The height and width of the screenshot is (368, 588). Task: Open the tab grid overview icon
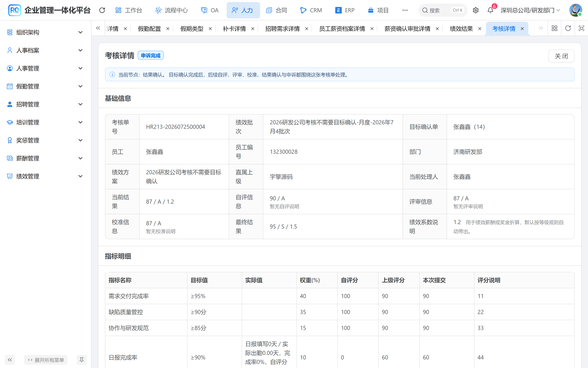coord(555,28)
